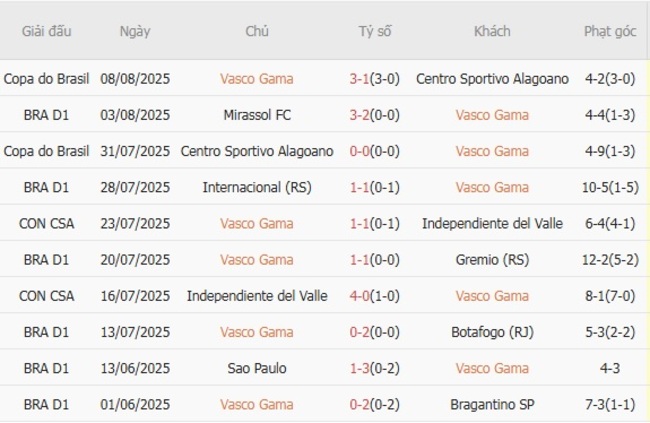Click the 10-5(1-5) corner kicks cell

pos(610,187)
